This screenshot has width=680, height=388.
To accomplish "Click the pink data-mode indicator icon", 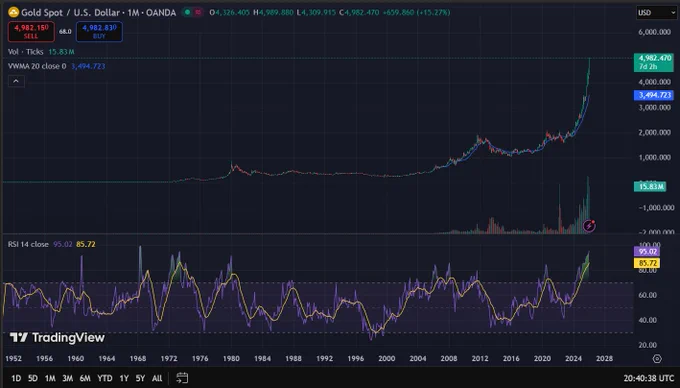I will coord(198,12).
